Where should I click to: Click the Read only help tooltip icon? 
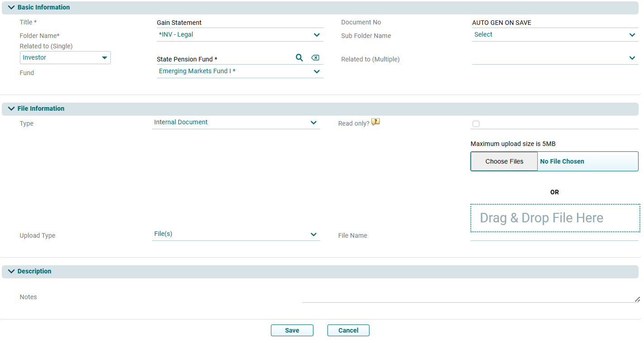pyautogui.click(x=375, y=122)
